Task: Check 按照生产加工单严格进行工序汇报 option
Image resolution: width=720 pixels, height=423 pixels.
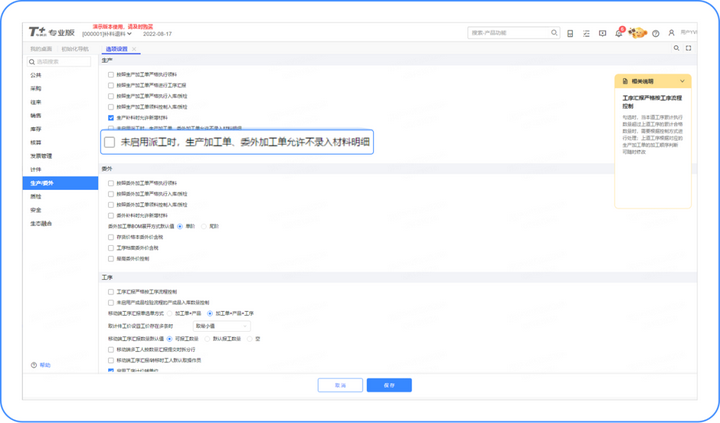Action: point(111,85)
